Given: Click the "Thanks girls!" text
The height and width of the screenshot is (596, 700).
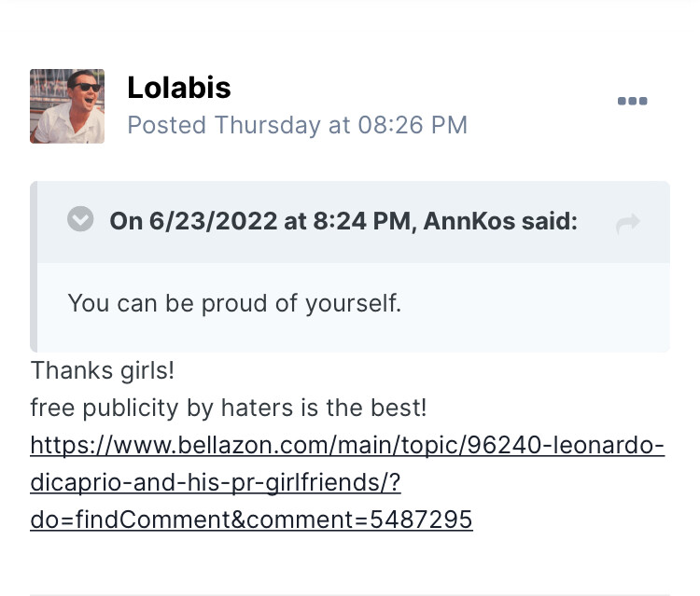Looking at the screenshot, I should (103, 370).
